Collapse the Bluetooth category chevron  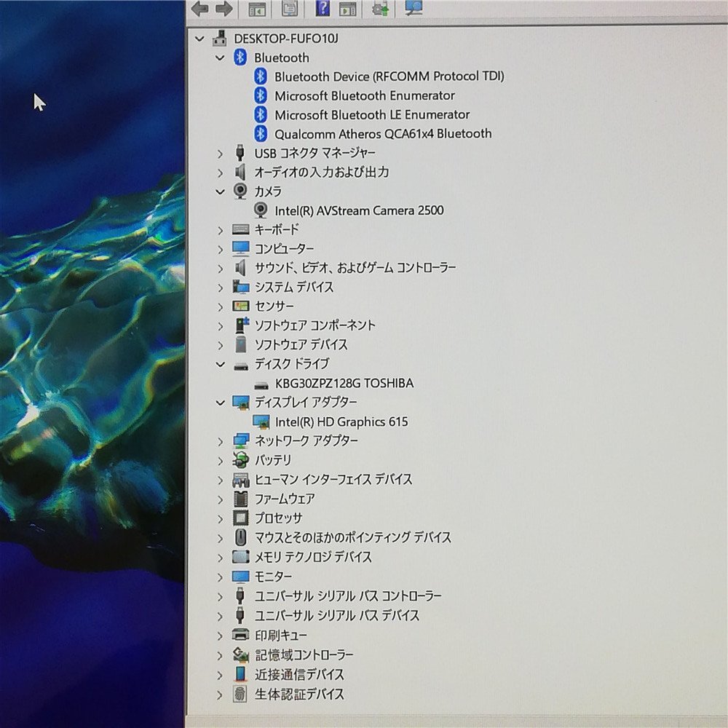pos(220,58)
